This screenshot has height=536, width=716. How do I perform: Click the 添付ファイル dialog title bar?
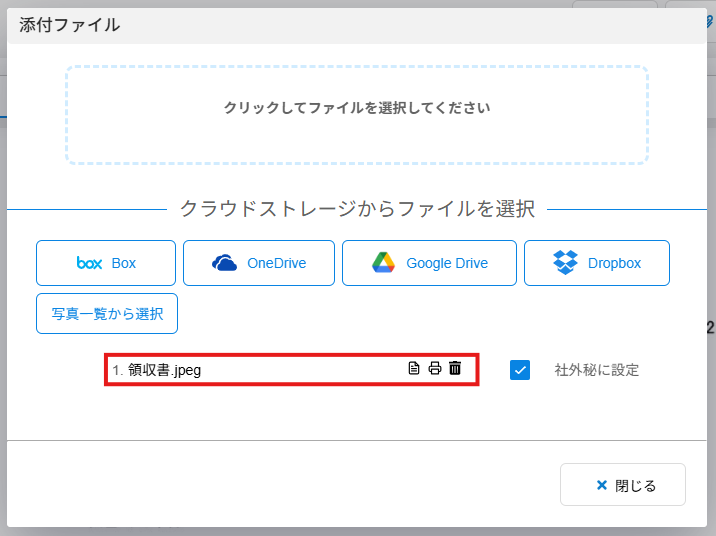tap(357, 26)
